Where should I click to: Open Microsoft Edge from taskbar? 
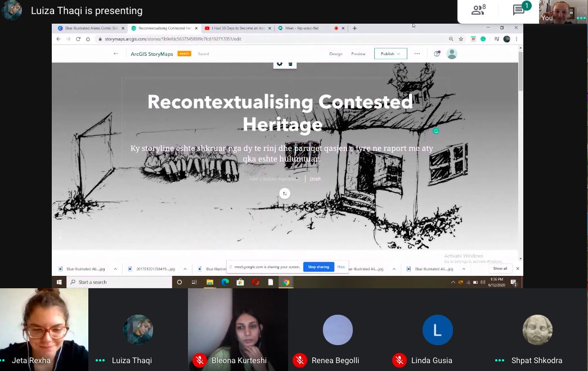pos(225,282)
